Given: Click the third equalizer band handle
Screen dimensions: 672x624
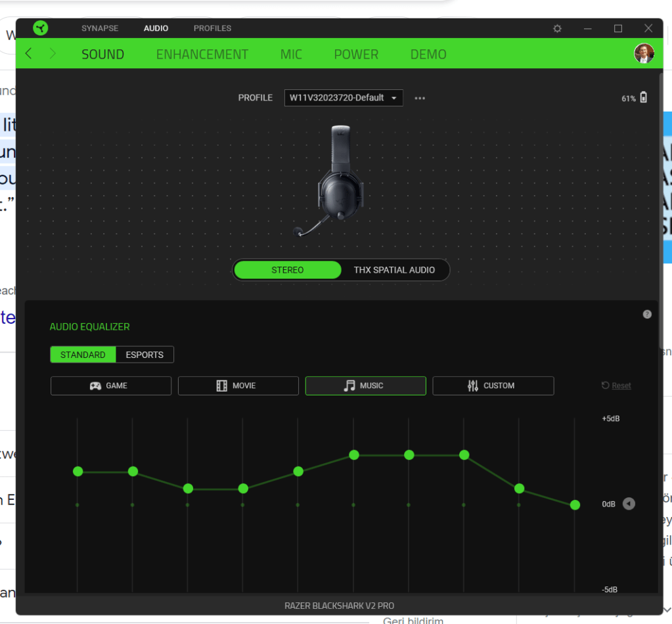Looking at the screenshot, I should point(188,489).
